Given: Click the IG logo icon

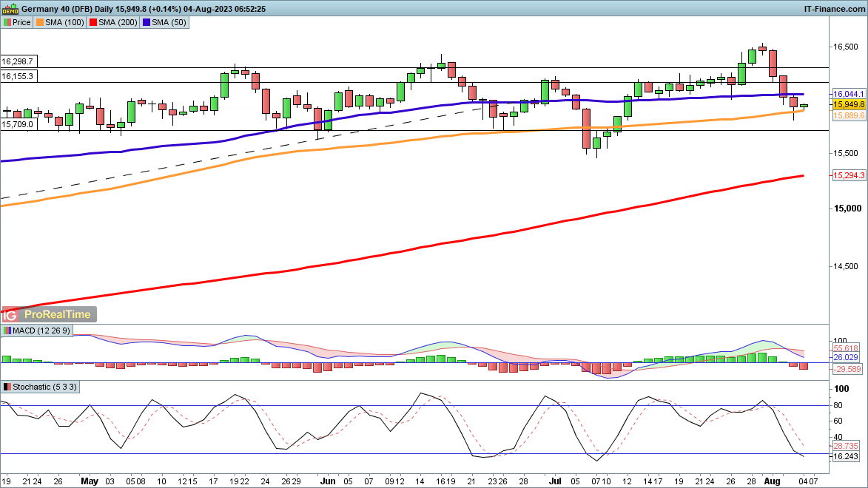Looking at the screenshot, I should 10,315.
